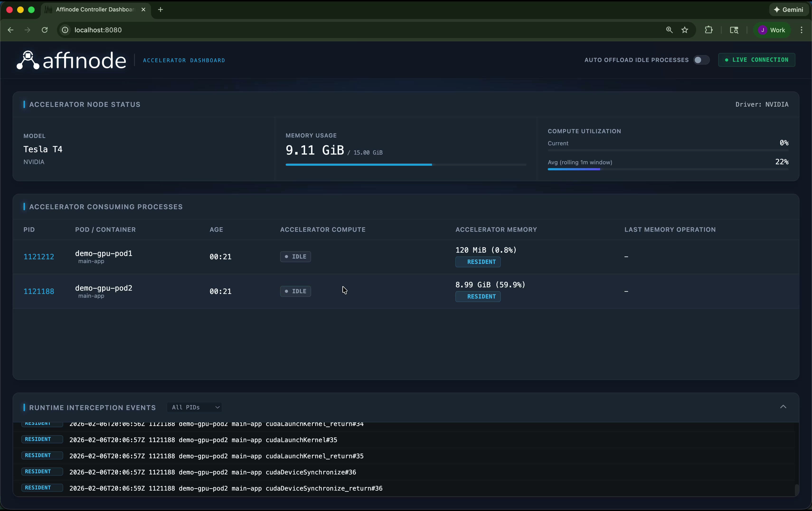The image size is (812, 511).
Task: Open Chrome's three-dot menu
Action: 802,30
